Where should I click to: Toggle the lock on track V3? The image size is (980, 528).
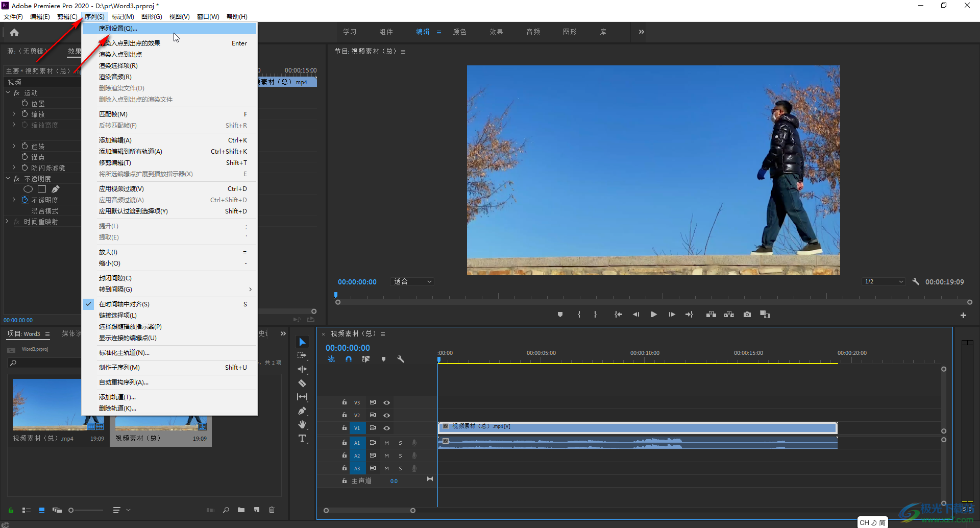345,402
